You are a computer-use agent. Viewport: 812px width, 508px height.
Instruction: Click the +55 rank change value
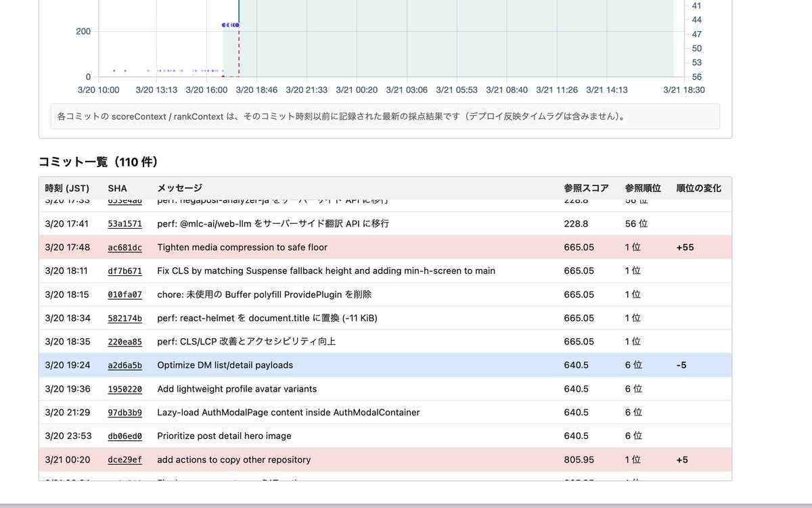[x=685, y=248]
